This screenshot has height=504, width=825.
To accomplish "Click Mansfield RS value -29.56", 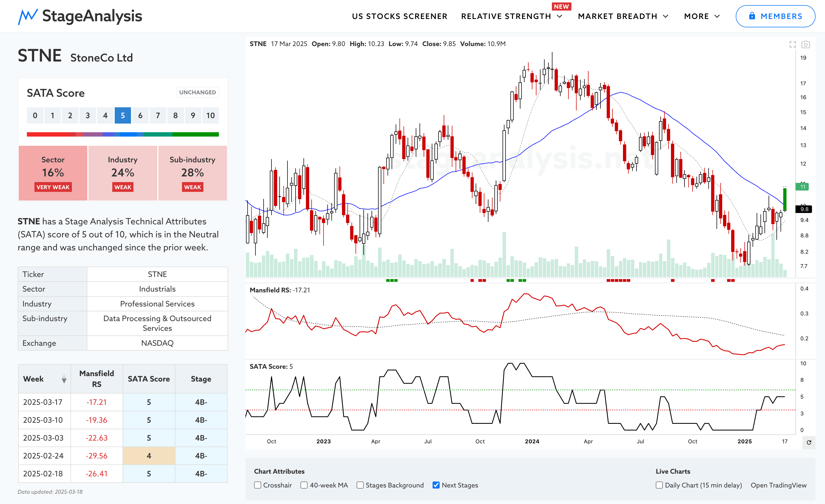I will [x=97, y=456].
